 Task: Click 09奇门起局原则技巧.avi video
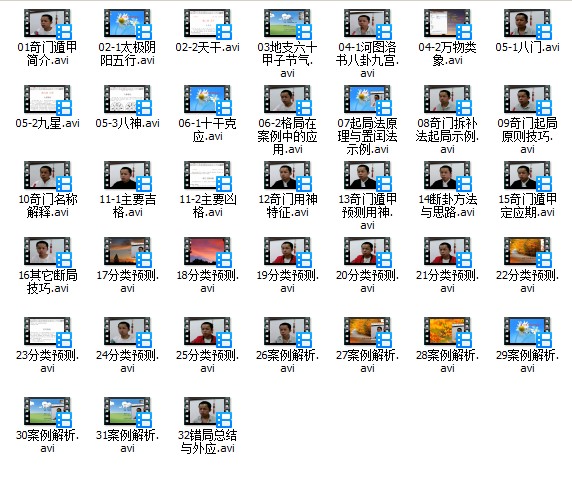tap(527, 100)
